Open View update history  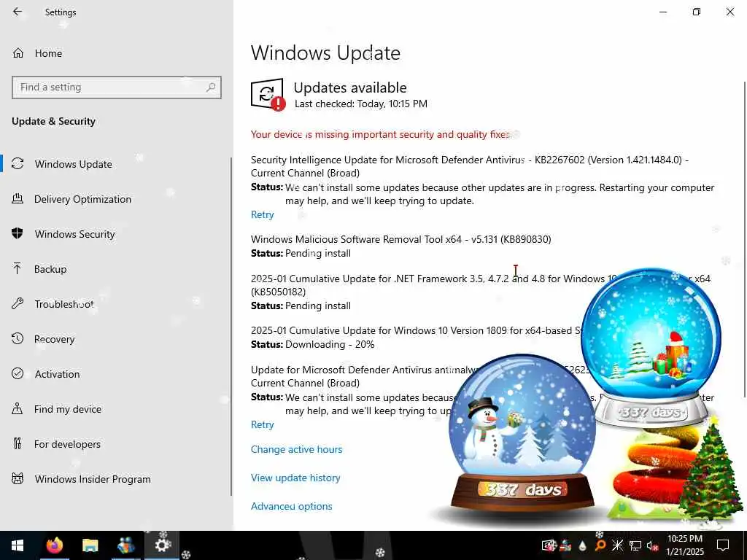click(295, 478)
